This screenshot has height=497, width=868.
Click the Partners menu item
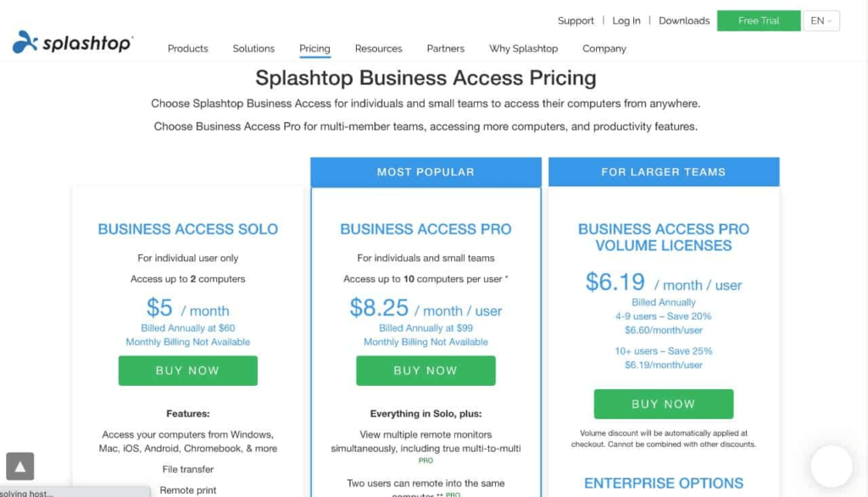tap(445, 48)
